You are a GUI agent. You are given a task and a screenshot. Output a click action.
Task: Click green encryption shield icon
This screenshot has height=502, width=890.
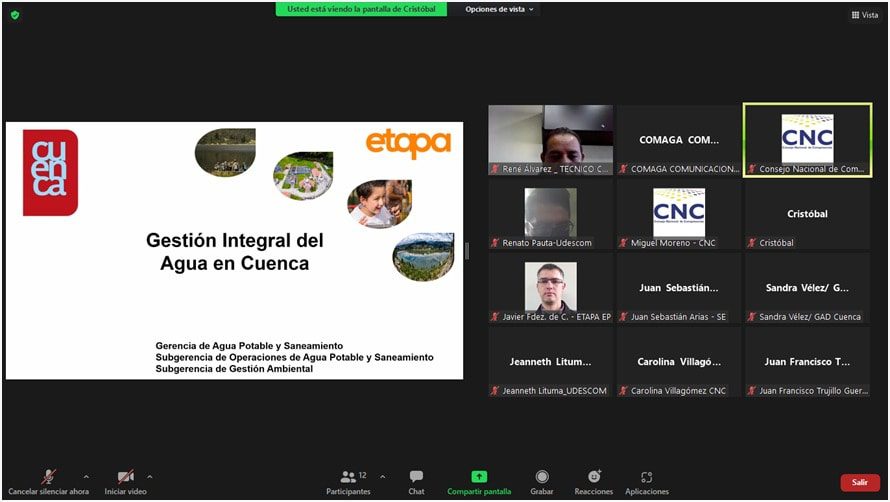tap(15, 15)
